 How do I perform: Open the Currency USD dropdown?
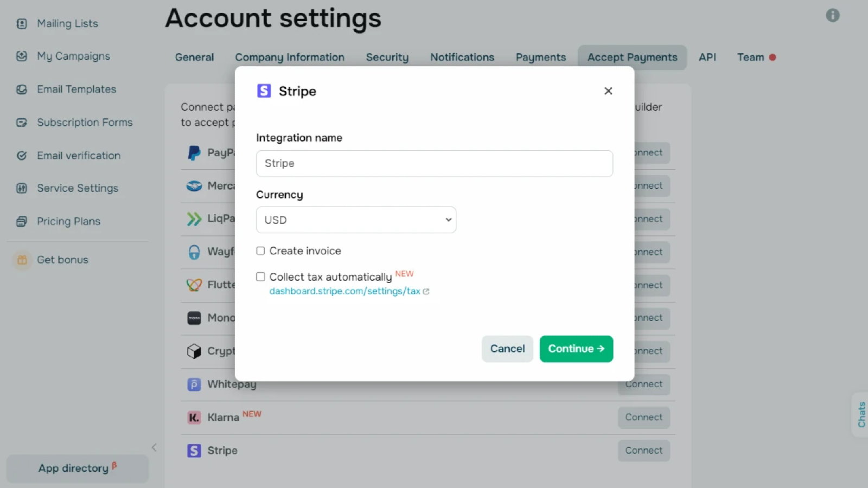click(356, 220)
